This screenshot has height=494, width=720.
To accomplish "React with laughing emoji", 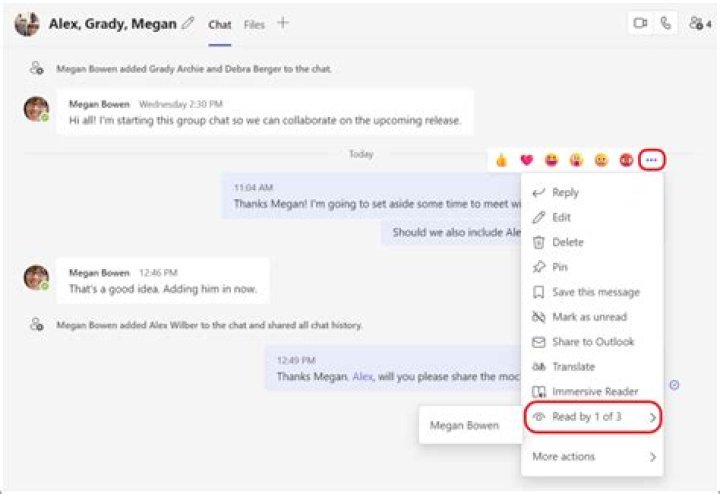I will pyautogui.click(x=552, y=160).
